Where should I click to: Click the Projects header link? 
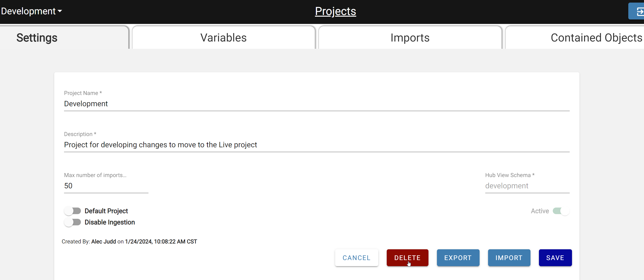(335, 11)
